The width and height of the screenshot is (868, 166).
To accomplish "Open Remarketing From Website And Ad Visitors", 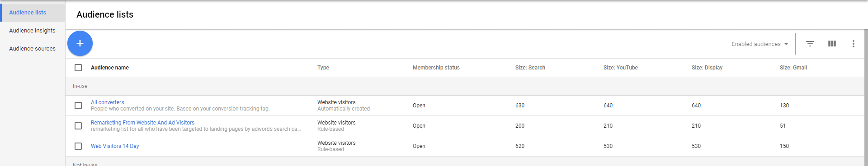I will [142, 123].
